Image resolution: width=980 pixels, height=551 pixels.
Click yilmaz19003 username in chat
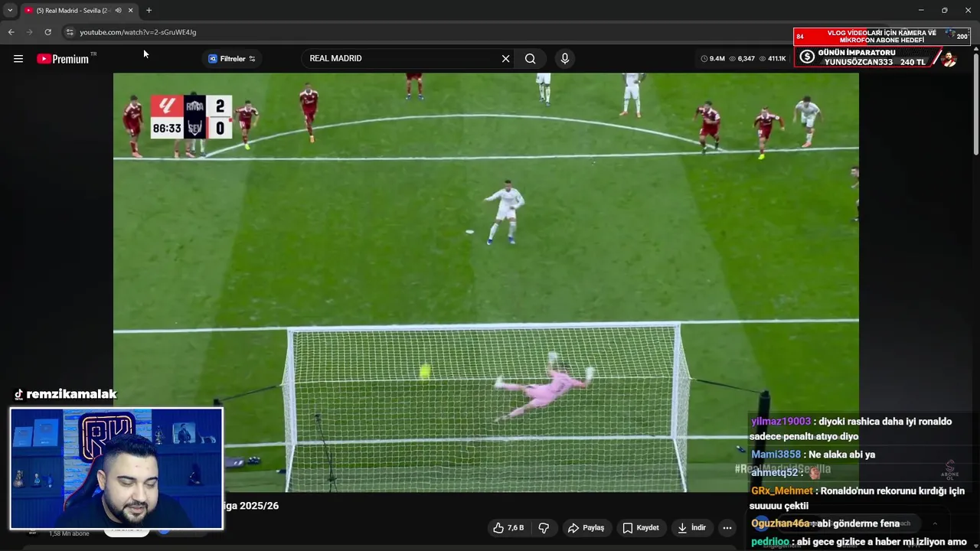point(781,422)
